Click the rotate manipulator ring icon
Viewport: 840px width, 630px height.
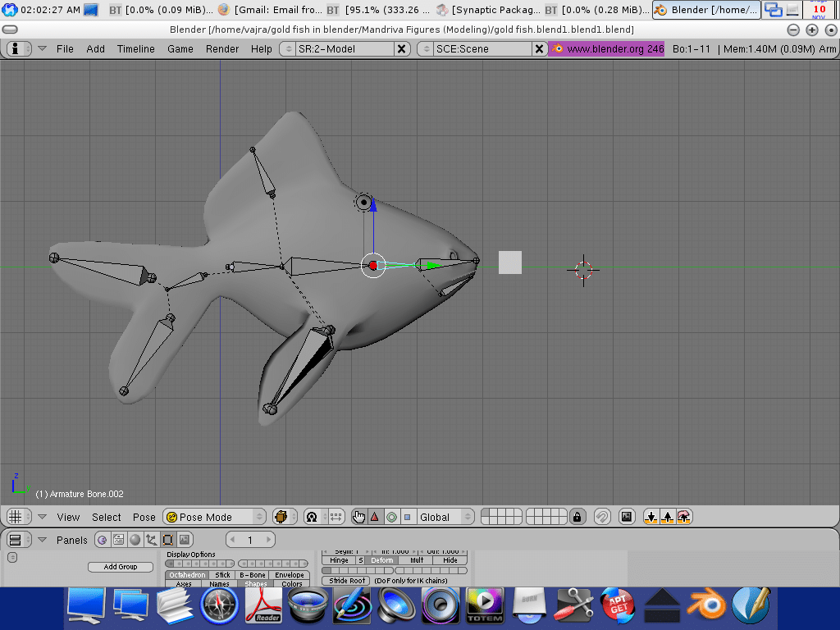(x=391, y=517)
